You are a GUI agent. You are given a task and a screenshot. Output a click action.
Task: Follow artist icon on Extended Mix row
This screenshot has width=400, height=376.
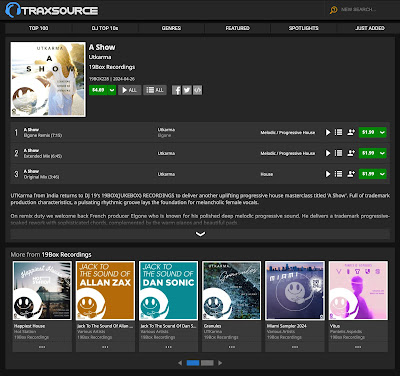[x=351, y=153]
